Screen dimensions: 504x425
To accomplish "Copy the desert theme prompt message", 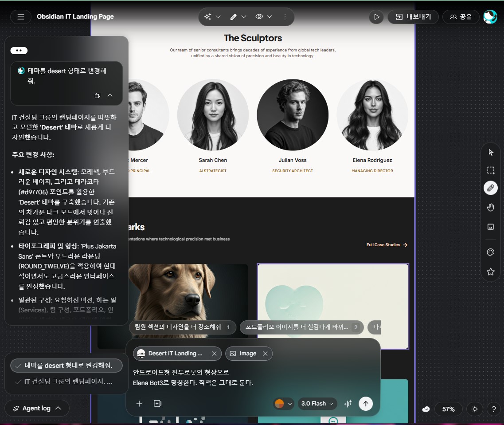I will pos(98,95).
